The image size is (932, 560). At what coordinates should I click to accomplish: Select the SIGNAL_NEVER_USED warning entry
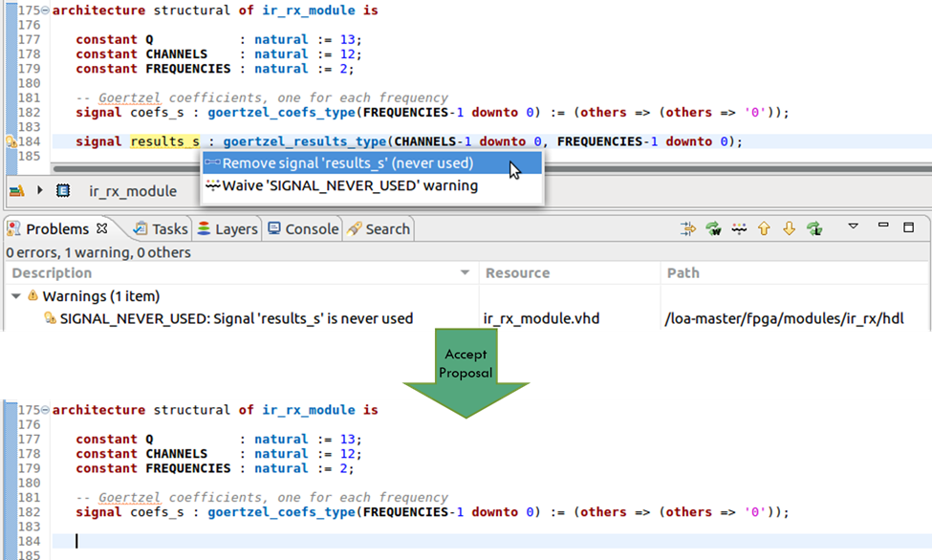click(x=236, y=318)
